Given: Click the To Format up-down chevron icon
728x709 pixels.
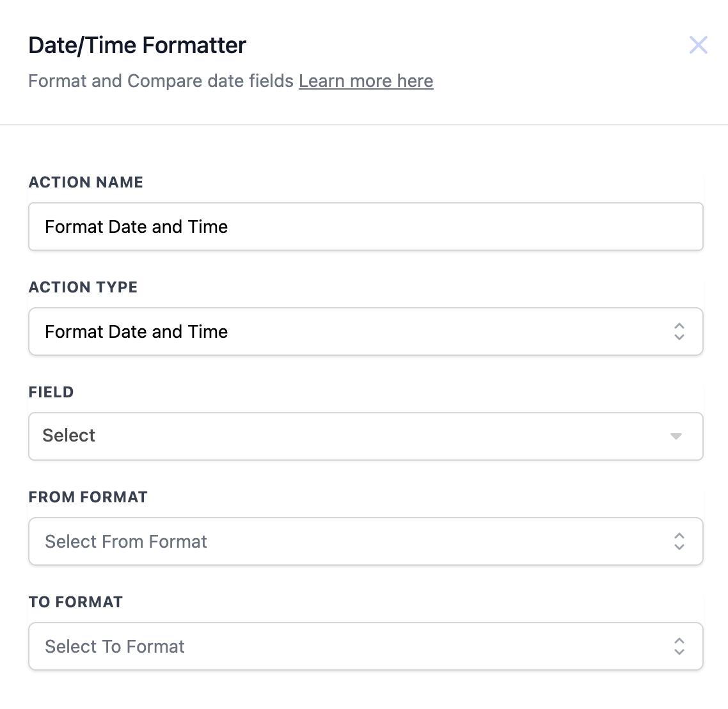Looking at the screenshot, I should point(679,646).
